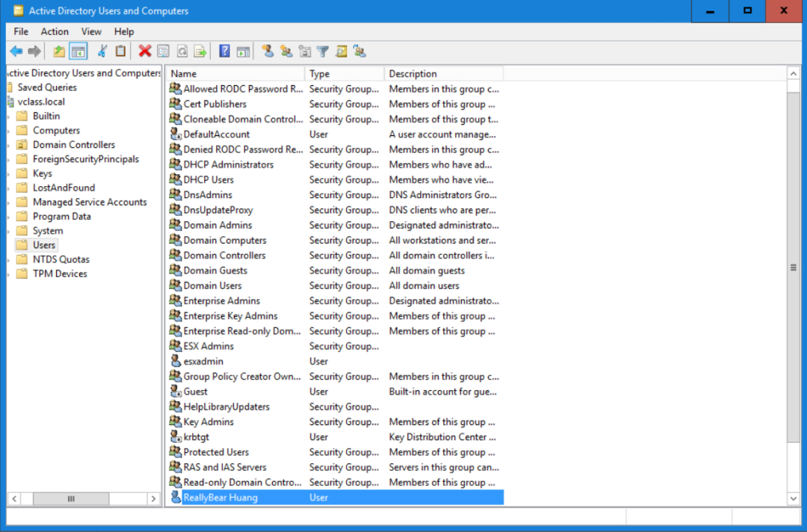This screenshot has width=807, height=532.
Task: Click the list vertical scrollbar down arrow
Action: [x=794, y=498]
